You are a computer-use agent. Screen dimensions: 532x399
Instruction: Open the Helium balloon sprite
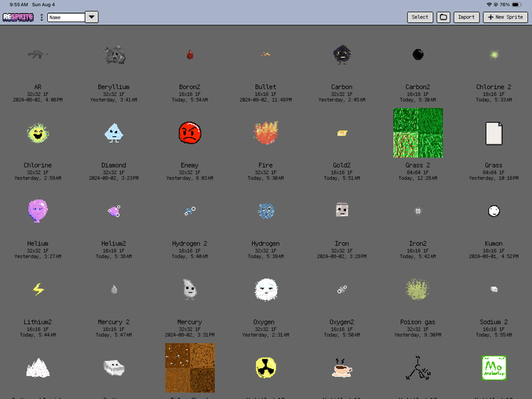38,211
